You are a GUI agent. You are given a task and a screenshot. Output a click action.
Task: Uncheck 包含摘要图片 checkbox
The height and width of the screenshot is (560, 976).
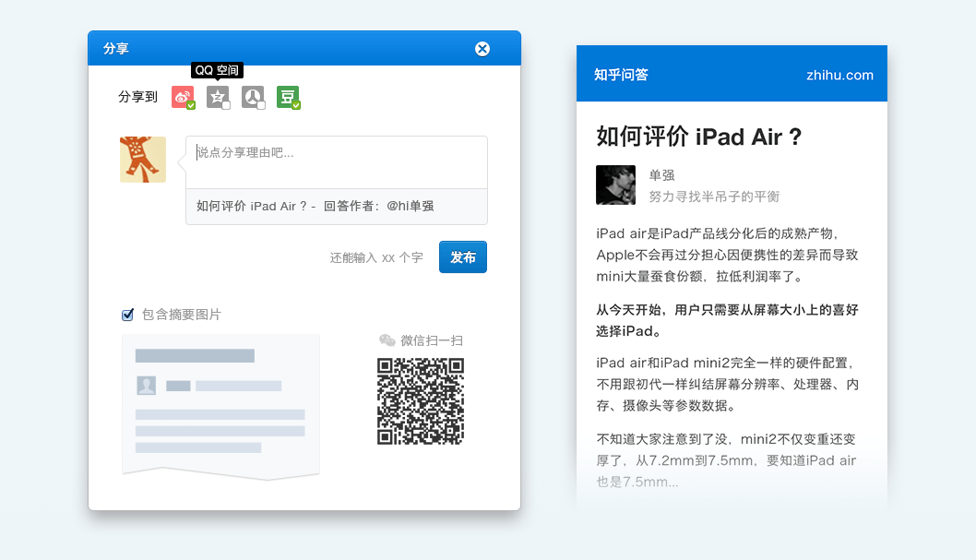tap(127, 315)
